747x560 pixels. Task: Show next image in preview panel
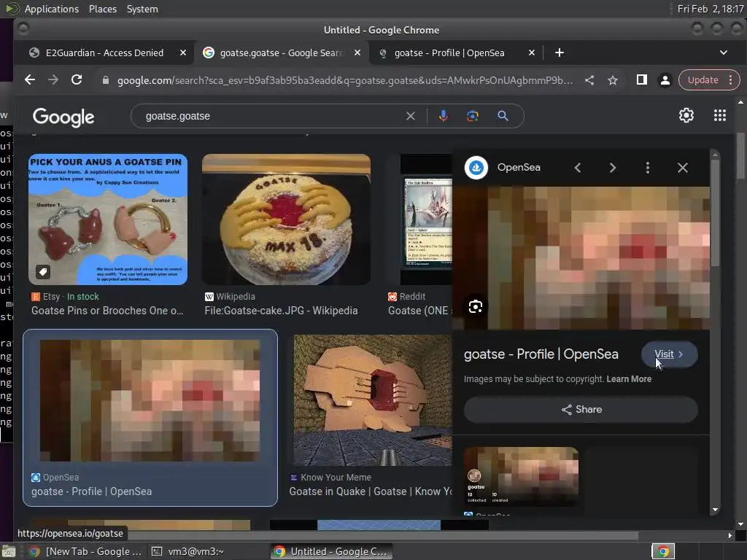point(613,168)
